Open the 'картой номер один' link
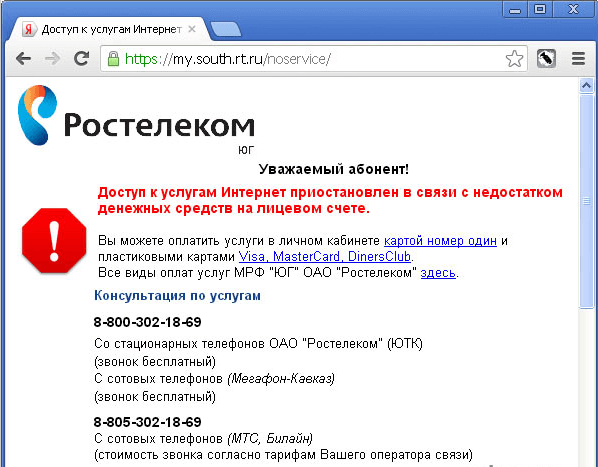Image resolution: width=598 pixels, height=467 pixels. 440,241
